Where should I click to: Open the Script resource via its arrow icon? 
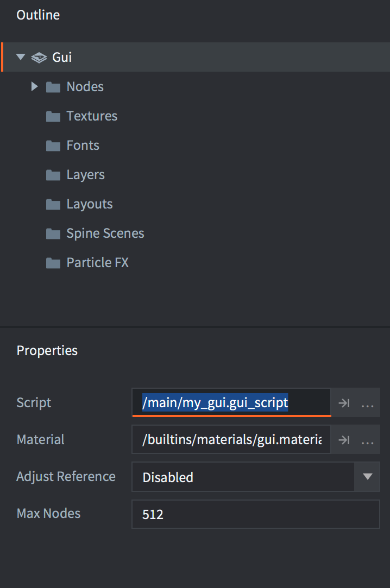[344, 403]
